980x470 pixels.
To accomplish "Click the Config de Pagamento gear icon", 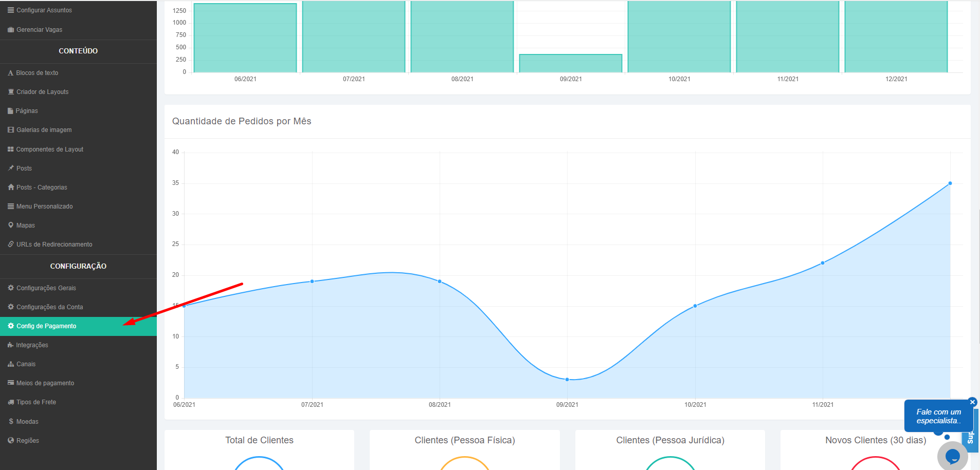I will tap(11, 326).
